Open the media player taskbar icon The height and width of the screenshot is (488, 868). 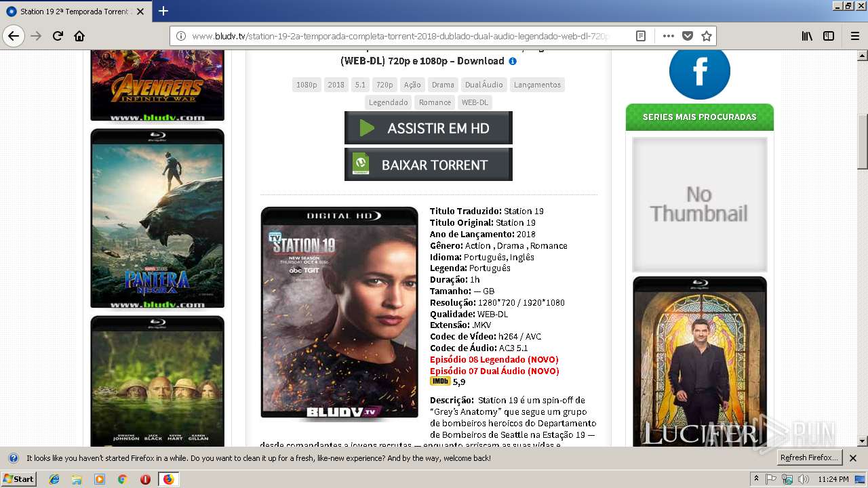pos(100,479)
